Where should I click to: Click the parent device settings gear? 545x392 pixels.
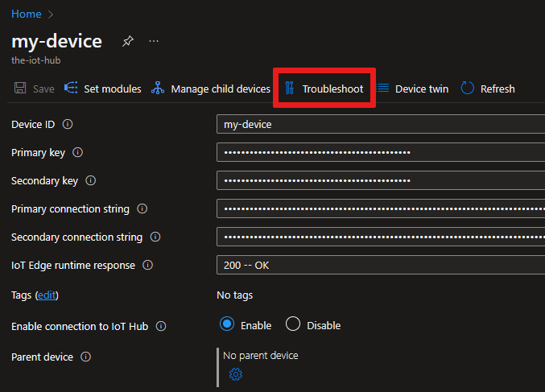tap(235, 374)
